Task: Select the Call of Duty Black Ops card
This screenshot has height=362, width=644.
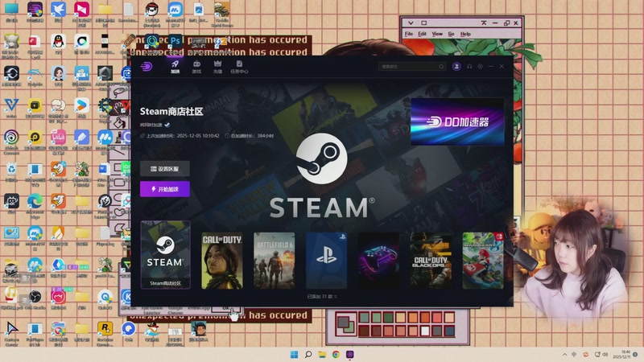Action: (431, 261)
